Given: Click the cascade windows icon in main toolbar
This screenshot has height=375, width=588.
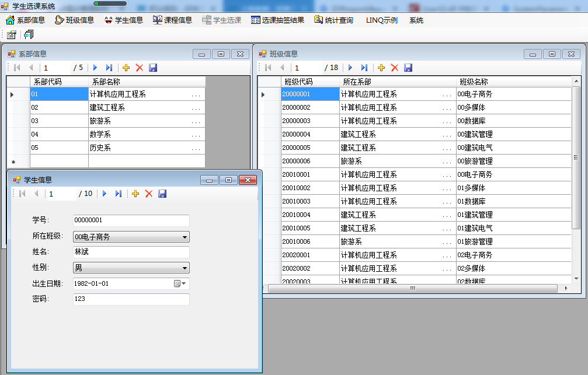Looking at the screenshot, I should click(29, 35).
